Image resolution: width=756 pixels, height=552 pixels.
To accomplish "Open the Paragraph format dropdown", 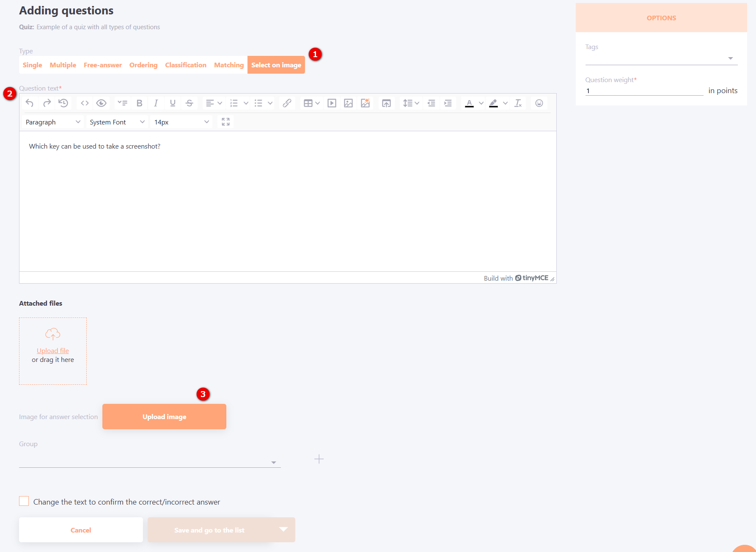I will pyautogui.click(x=52, y=122).
